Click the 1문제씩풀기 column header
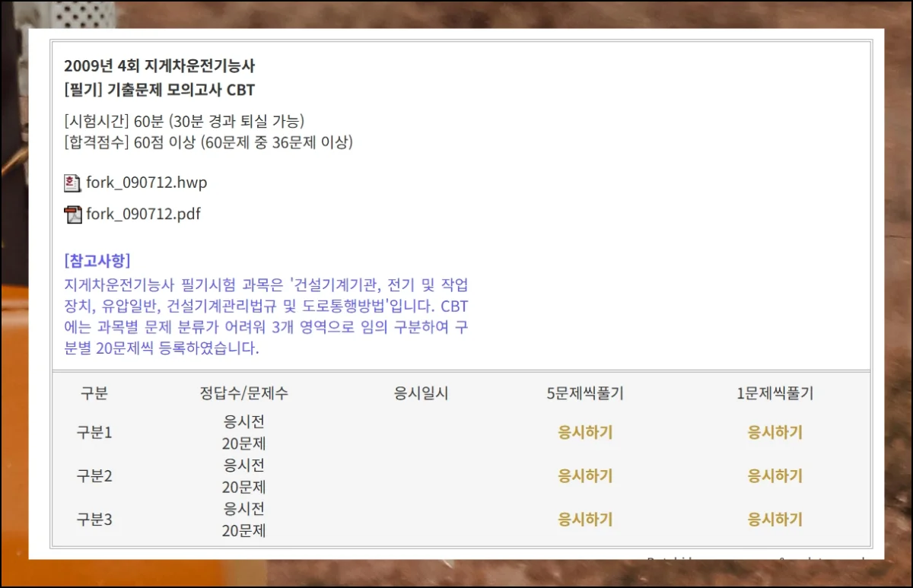The height and width of the screenshot is (588, 913). coord(775,394)
